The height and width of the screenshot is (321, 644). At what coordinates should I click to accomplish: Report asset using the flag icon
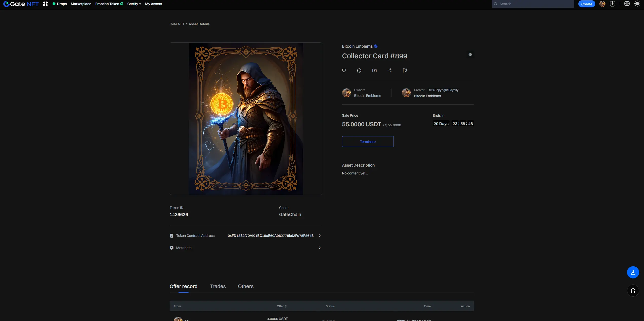click(405, 70)
